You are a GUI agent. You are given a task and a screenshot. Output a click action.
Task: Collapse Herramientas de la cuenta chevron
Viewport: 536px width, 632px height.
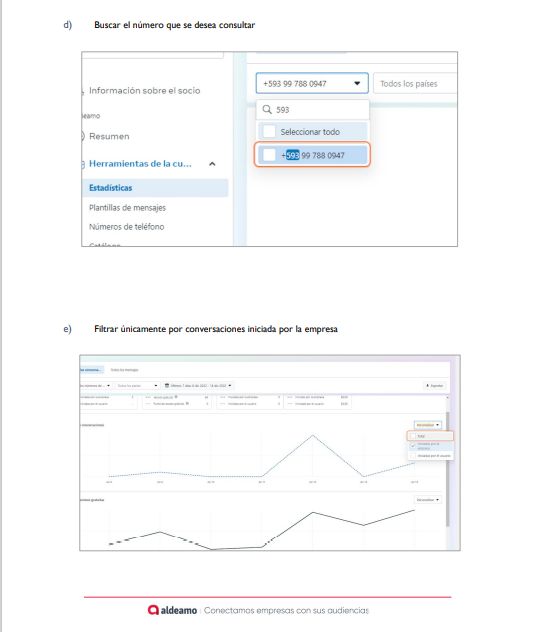212,164
